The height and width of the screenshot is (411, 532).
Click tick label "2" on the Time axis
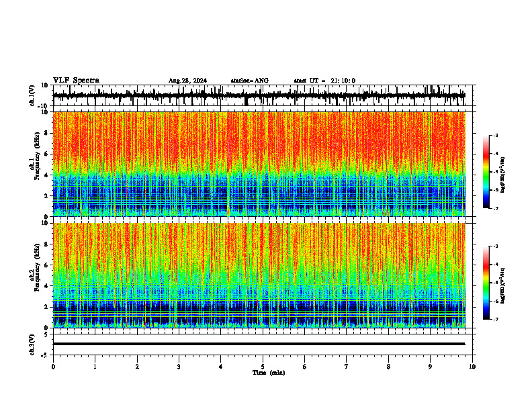coord(137,367)
